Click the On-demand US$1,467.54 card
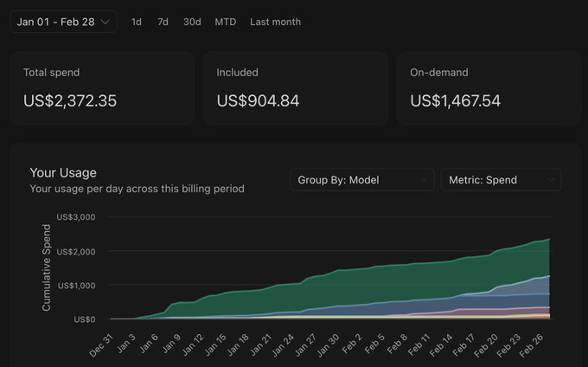Viewport: 588px width, 367px height. click(489, 88)
